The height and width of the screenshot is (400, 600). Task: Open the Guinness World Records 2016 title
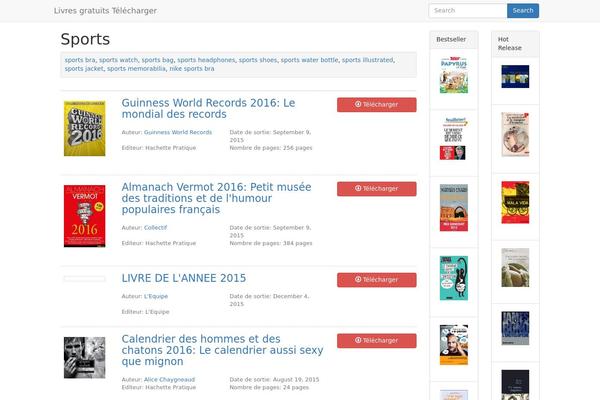tap(208, 108)
